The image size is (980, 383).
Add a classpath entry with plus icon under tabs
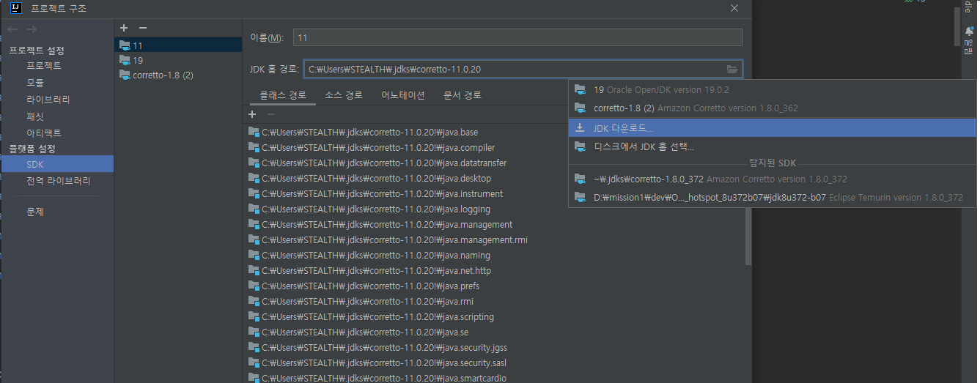point(252,114)
